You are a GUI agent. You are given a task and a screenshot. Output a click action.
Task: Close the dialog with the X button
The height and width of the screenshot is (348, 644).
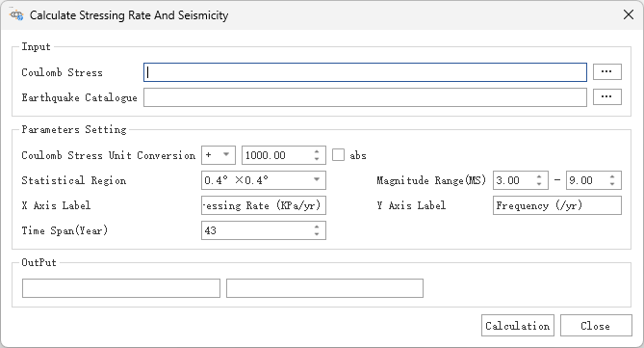click(629, 14)
